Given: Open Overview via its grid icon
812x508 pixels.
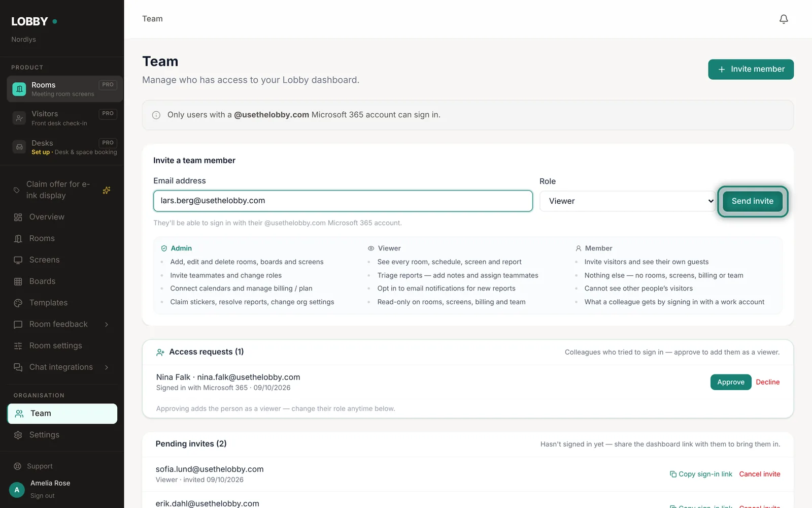Looking at the screenshot, I should coord(18,217).
